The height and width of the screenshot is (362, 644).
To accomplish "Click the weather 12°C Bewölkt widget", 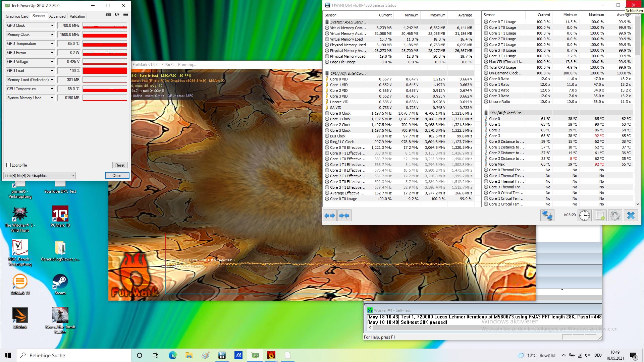I will pos(536,355).
